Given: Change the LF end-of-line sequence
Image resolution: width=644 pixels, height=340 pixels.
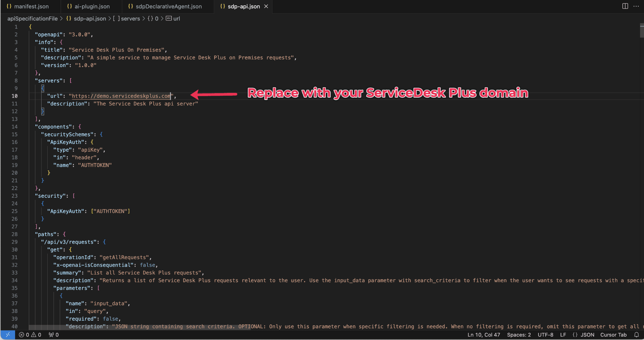Looking at the screenshot, I should click(563, 335).
